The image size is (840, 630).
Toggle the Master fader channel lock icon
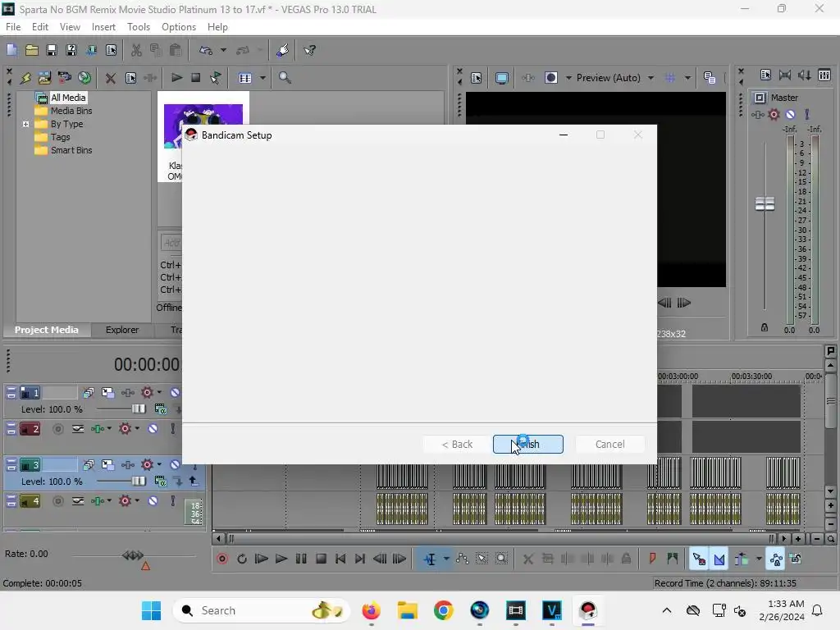pyautogui.click(x=765, y=327)
